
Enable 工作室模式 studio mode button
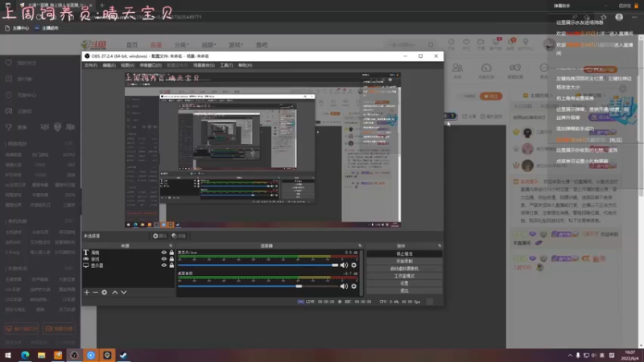404,276
